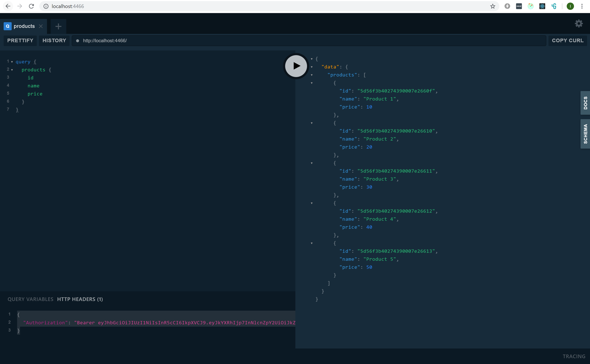
Task: Toggle the products tab close button
Action: click(x=40, y=26)
